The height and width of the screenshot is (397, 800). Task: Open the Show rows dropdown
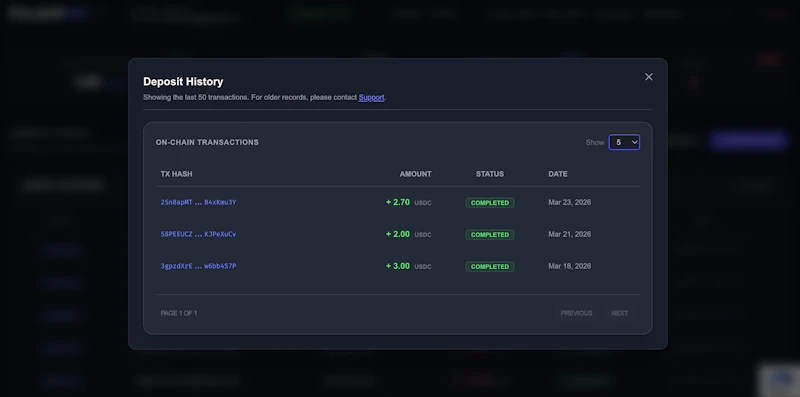624,142
